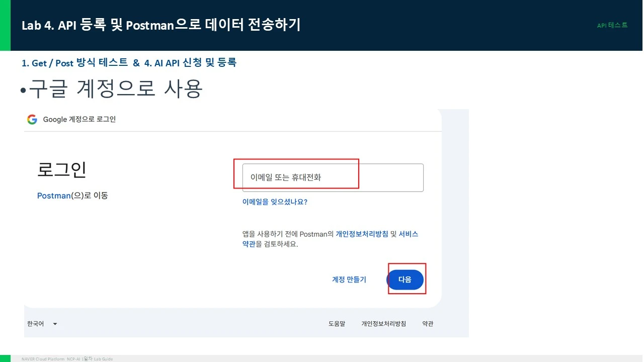The width and height of the screenshot is (644, 362).
Task: Open footer 개인정보처리방침 link
Action: 383,324
